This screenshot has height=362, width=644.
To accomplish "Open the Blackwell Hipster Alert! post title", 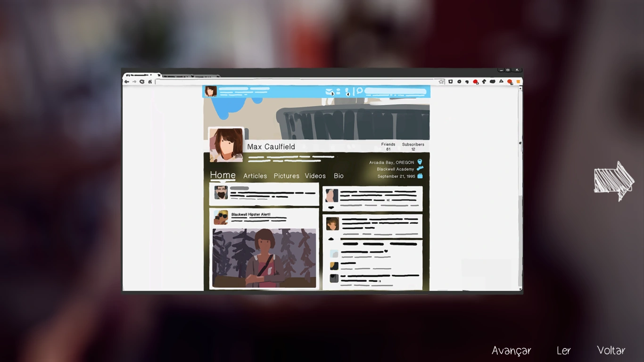I will coord(251,214).
